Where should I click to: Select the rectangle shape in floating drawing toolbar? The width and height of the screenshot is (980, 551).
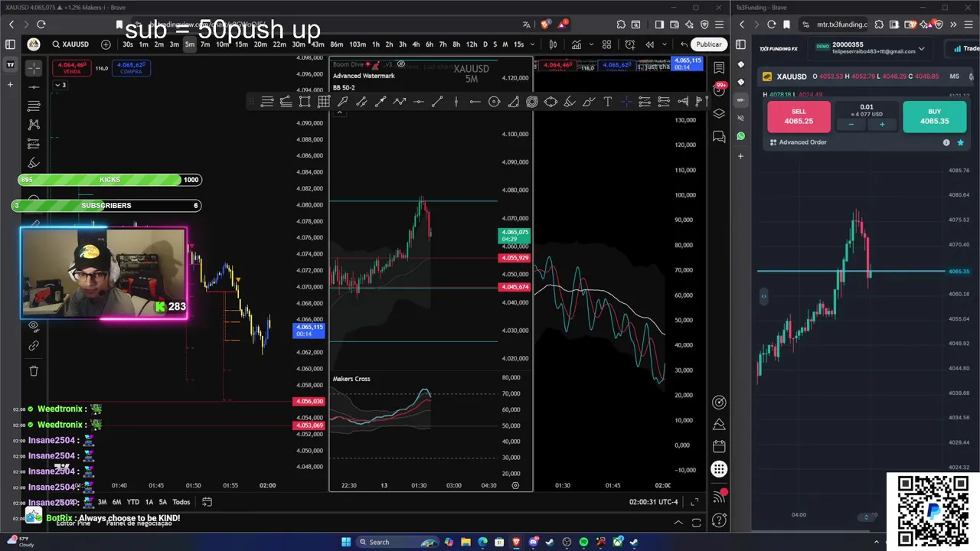305,102
